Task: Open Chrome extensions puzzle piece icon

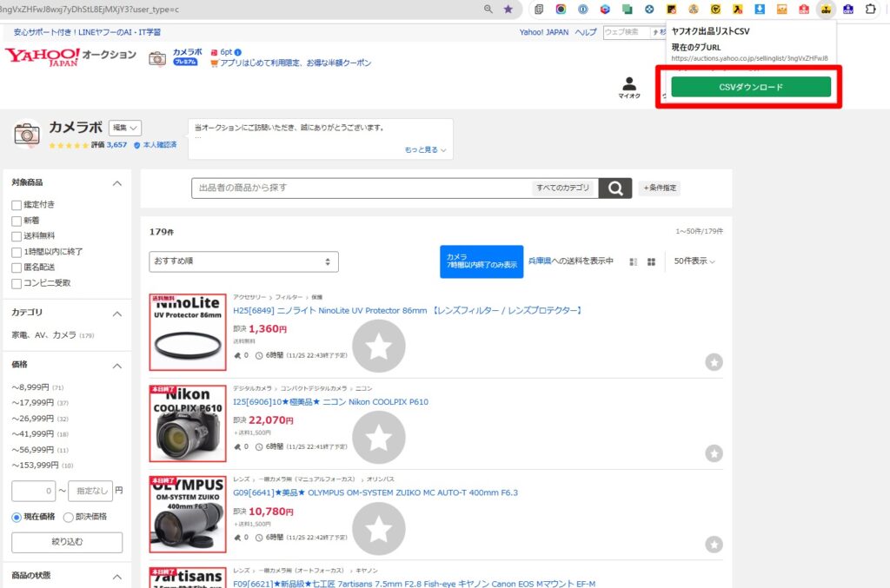Action: click(x=870, y=10)
